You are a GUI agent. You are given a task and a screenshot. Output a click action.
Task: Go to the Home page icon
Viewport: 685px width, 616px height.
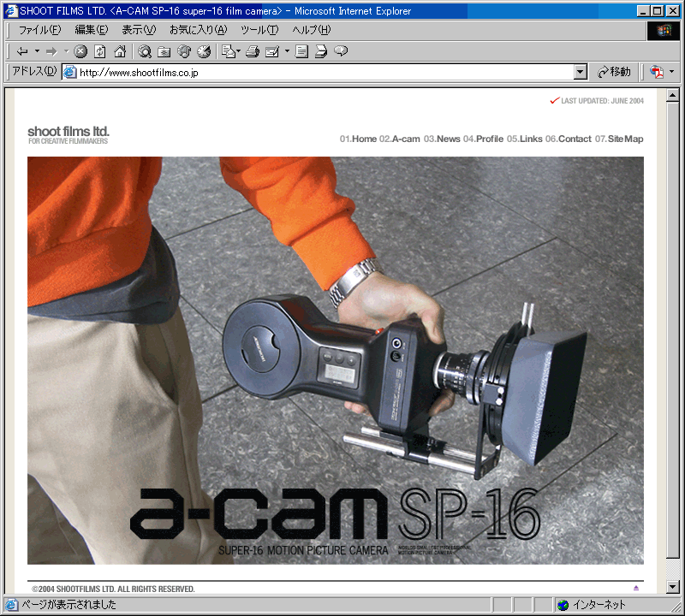click(120, 51)
